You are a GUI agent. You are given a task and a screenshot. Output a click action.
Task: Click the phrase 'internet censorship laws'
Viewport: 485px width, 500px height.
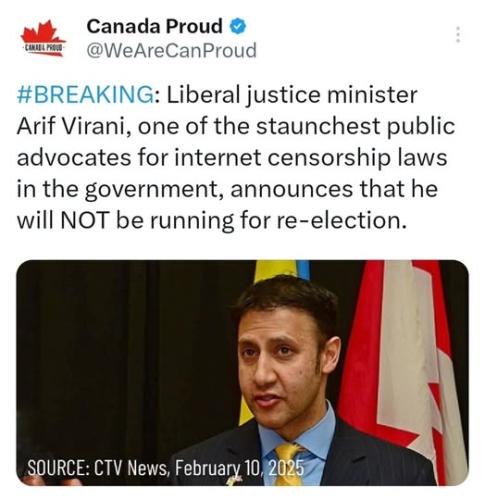click(311, 158)
